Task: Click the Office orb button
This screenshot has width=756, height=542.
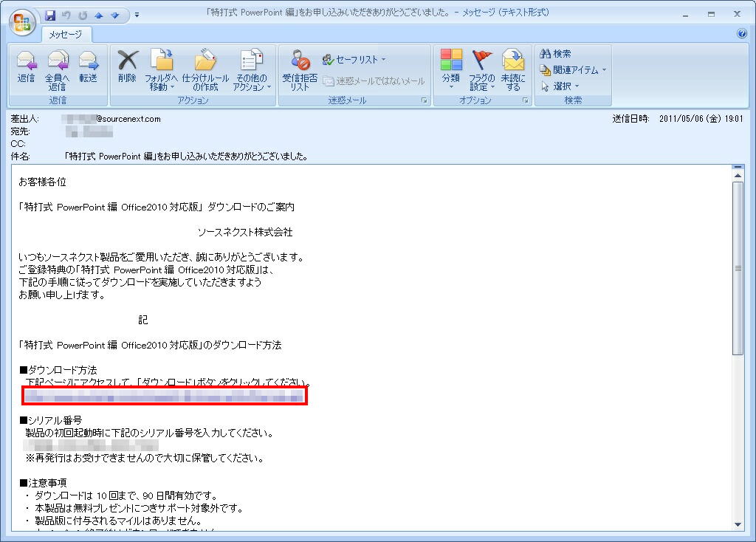Action: pos(22,21)
